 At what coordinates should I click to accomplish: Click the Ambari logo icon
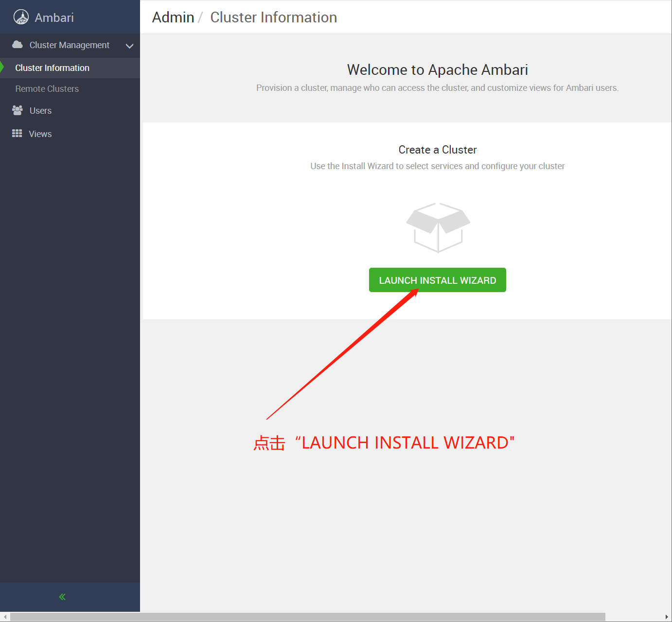click(21, 17)
